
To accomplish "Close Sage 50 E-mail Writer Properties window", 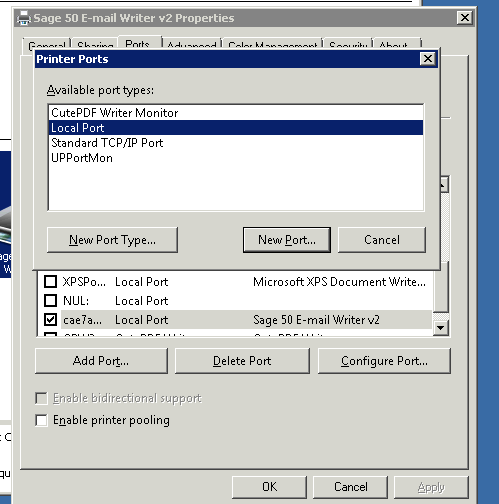I will pyautogui.click(x=465, y=18).
